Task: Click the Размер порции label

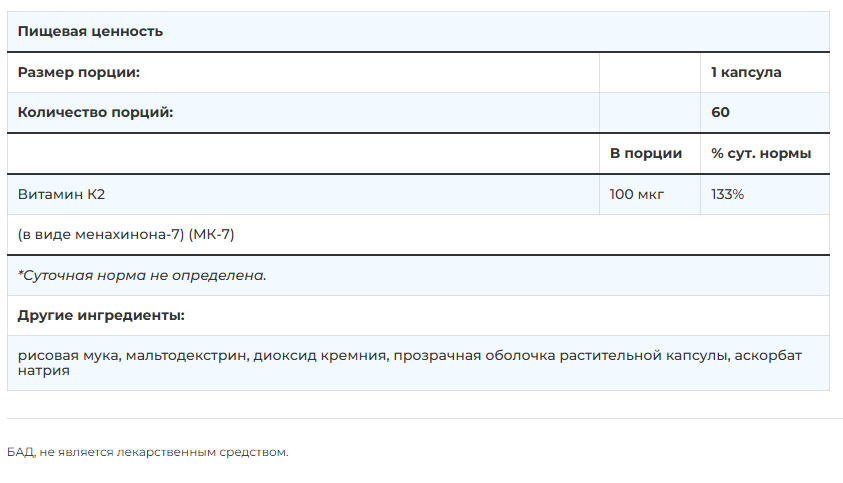Action: 79,72
